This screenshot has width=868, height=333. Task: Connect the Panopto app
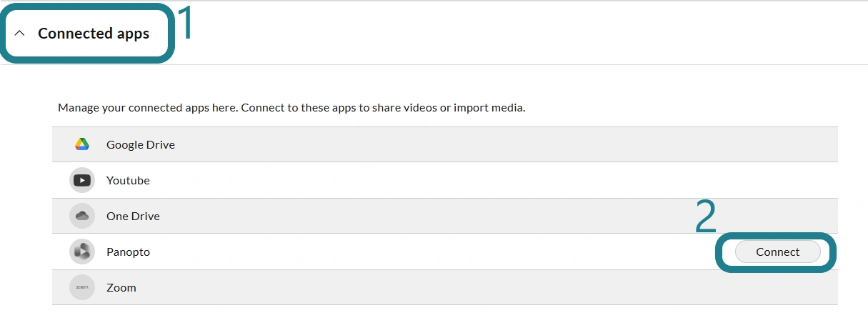click(x=777, y=252)
